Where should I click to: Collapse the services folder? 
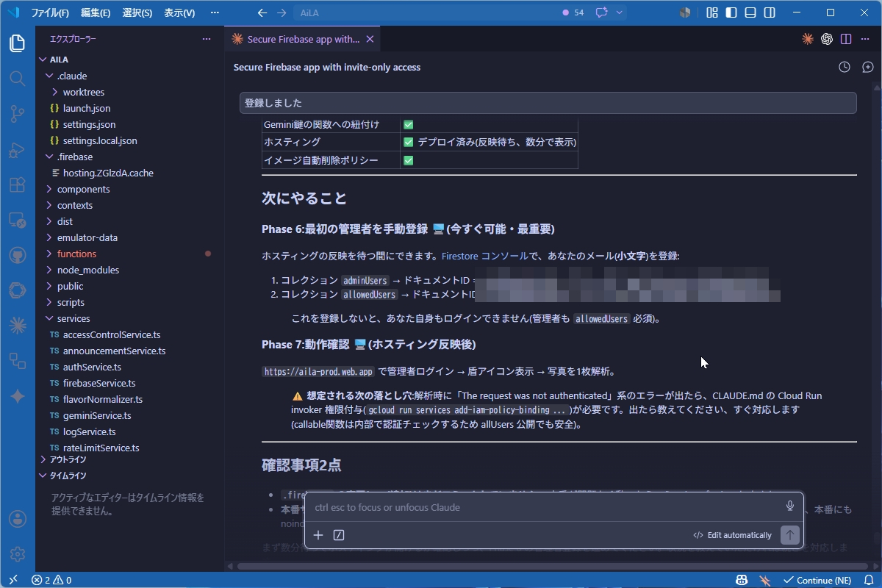tap(130, 318)
